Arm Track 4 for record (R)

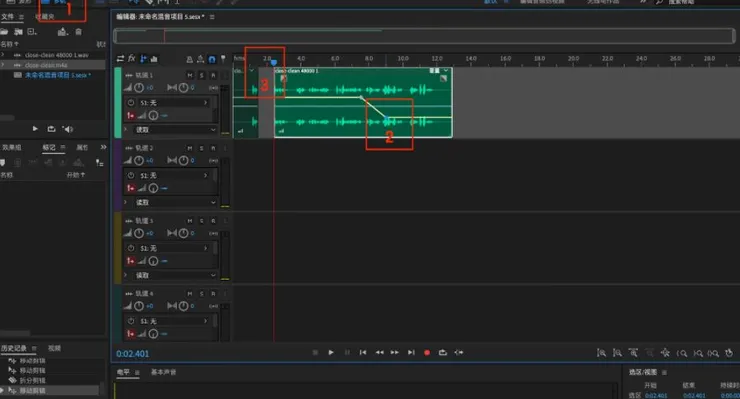click(213, 293)
